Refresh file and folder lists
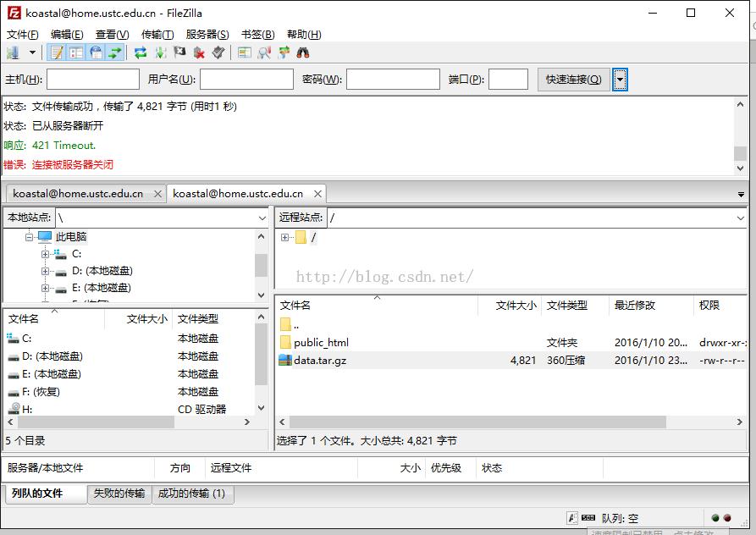Image resolution: width=756 pixels, height=535 pixels. click(141, 52)
